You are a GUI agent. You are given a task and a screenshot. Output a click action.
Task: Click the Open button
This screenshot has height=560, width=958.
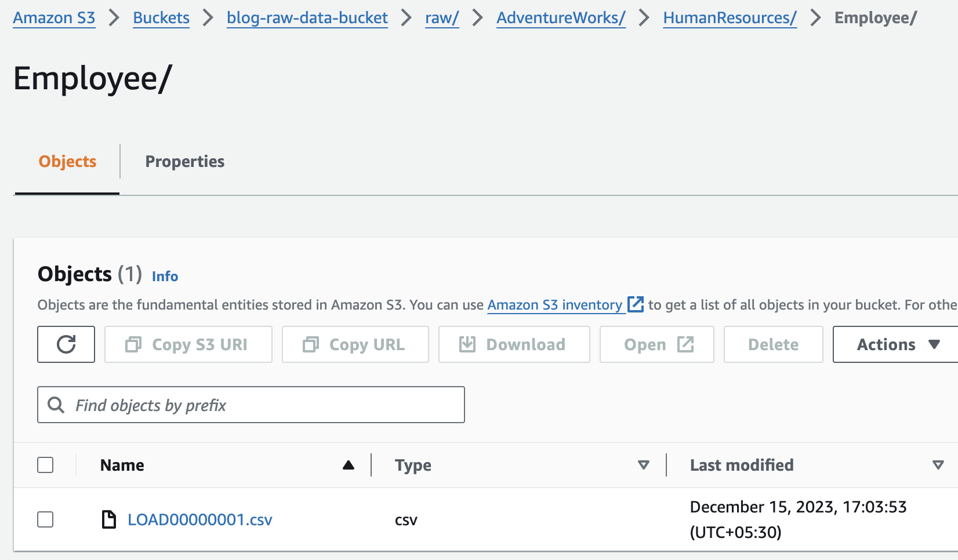pos(657,344)
